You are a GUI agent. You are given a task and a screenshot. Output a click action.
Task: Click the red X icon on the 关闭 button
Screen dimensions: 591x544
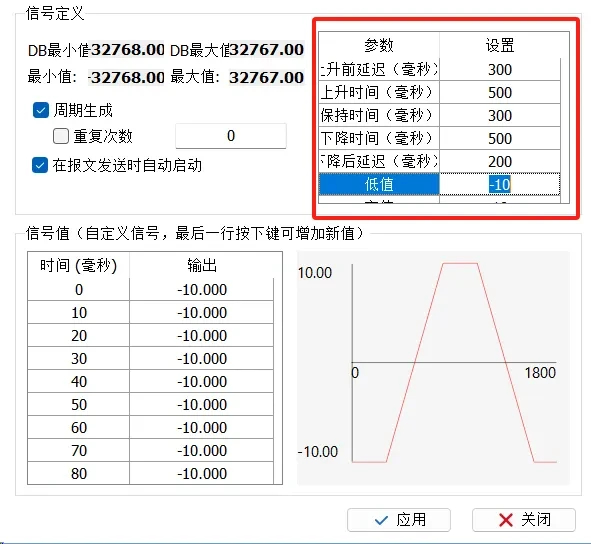[505, 520]
